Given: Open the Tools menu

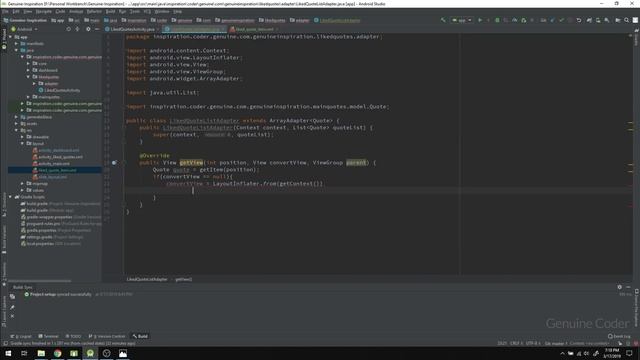Looking at the screenshot, I should click(x=135, y=11).
